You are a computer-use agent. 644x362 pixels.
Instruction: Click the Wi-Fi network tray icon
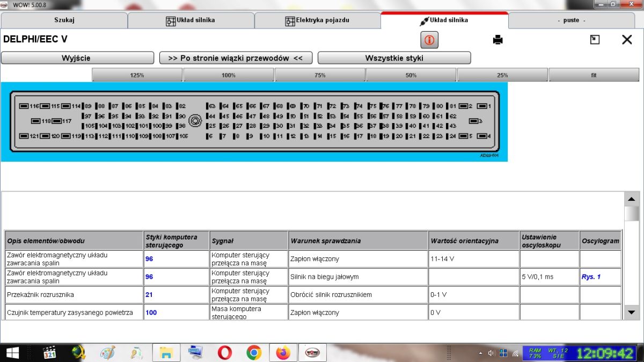coord(516,353)
